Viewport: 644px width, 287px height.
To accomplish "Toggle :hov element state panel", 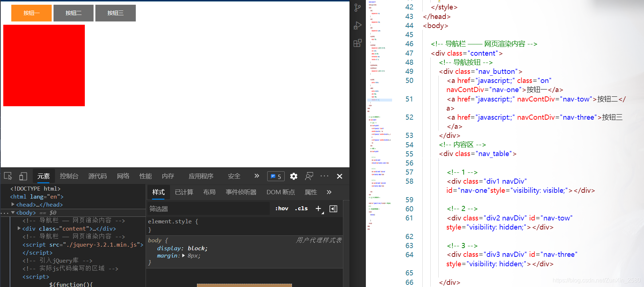I will click(x=282, y=208).
